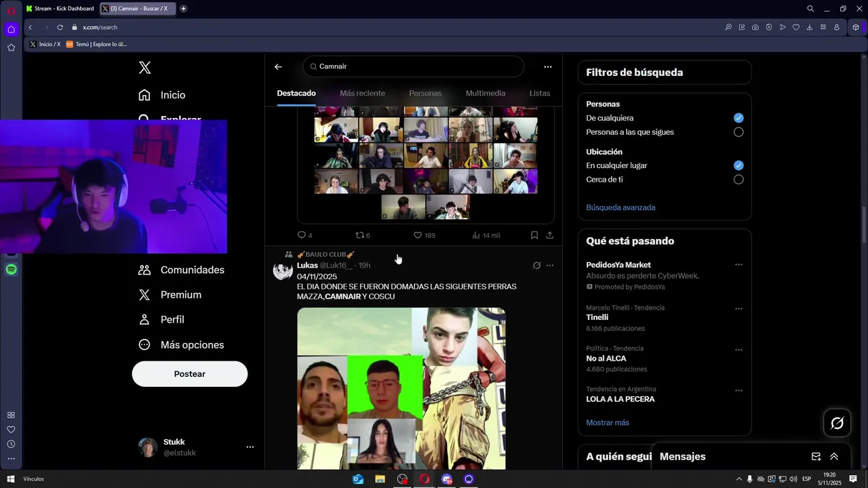Open Outlook from Windows taskbar
The height and width of the screenshot is (488, 868).
(358, 479)
